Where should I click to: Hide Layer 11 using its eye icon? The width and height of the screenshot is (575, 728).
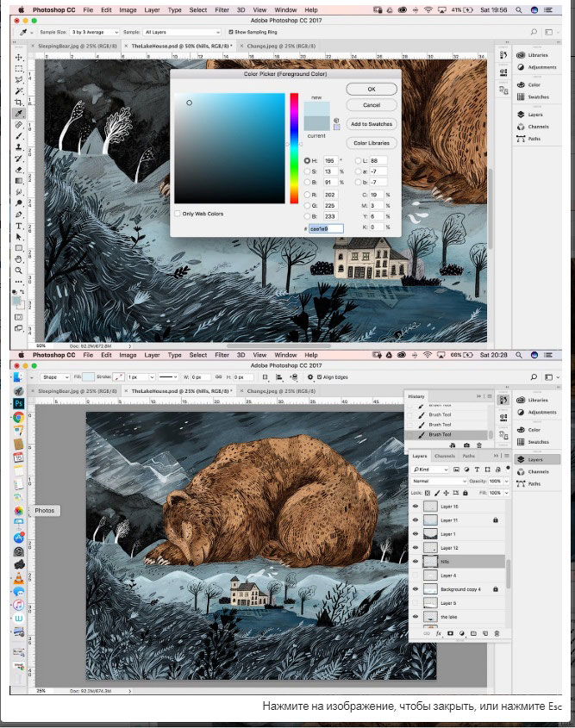click(x=416, y=520)
